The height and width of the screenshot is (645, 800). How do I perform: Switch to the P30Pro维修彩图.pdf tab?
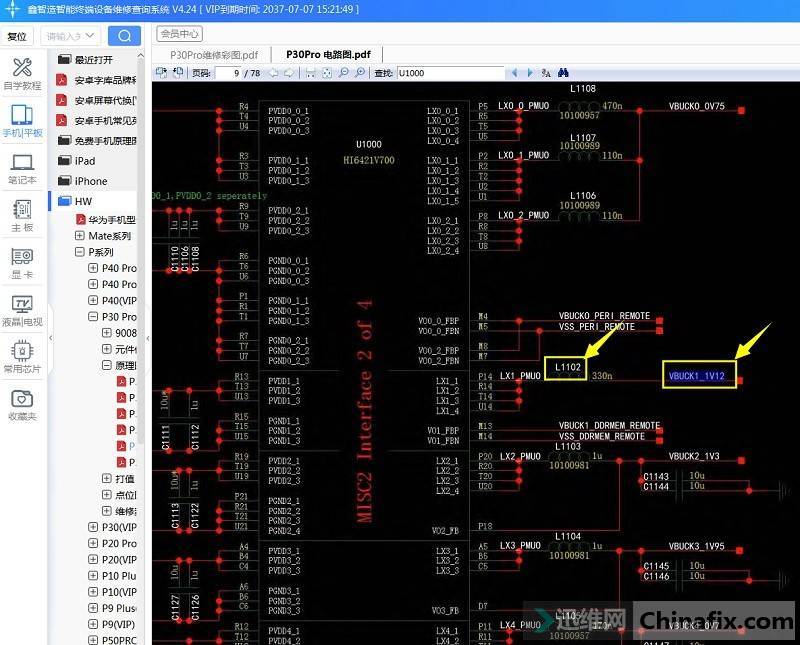point(213,55)
